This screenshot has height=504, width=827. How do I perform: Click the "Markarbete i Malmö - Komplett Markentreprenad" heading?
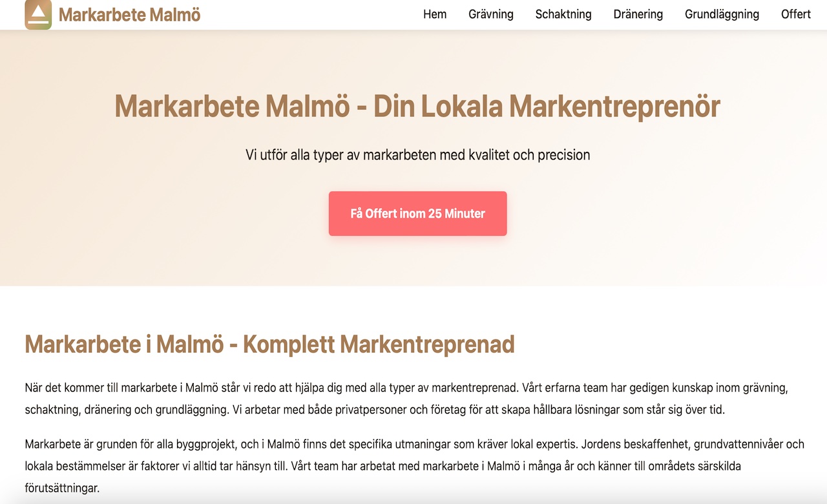click(269, 345)
